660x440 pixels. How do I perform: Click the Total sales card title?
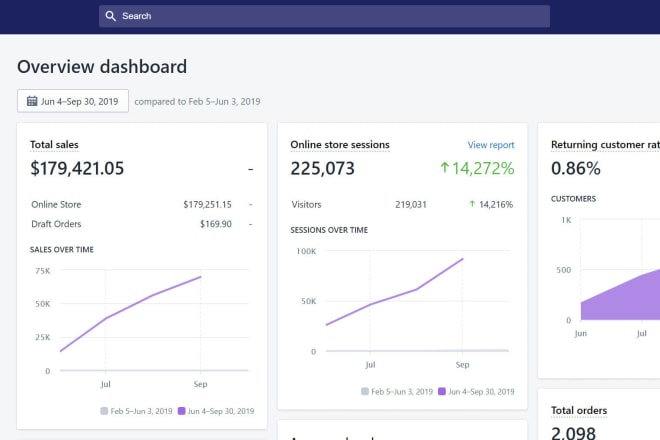pos(54,145)
